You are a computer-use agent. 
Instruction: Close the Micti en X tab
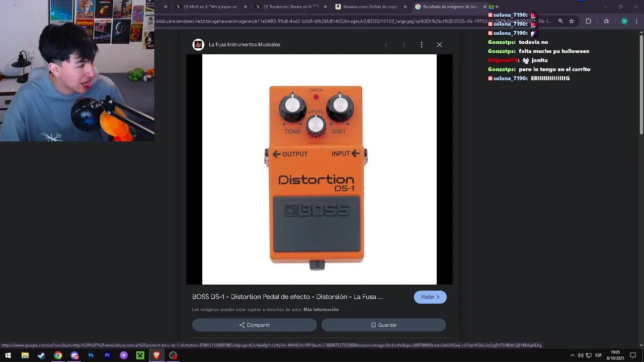coord(246,7)
